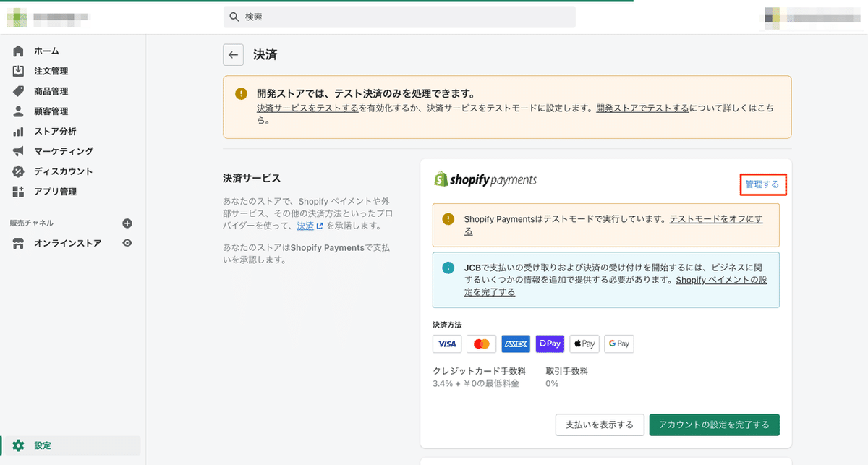Click the Customers person icon (顧客管理)

click(18, 111)
